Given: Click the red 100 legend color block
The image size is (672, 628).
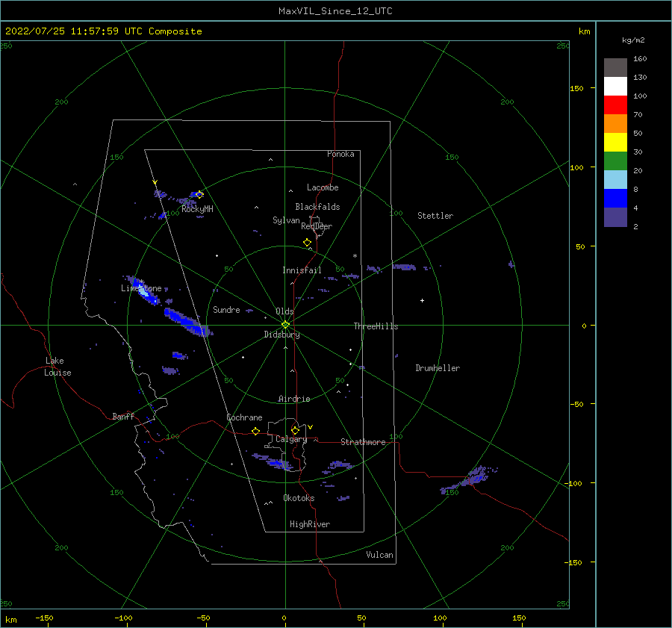Looking at the screenshot, I should [x=615, y=105].
